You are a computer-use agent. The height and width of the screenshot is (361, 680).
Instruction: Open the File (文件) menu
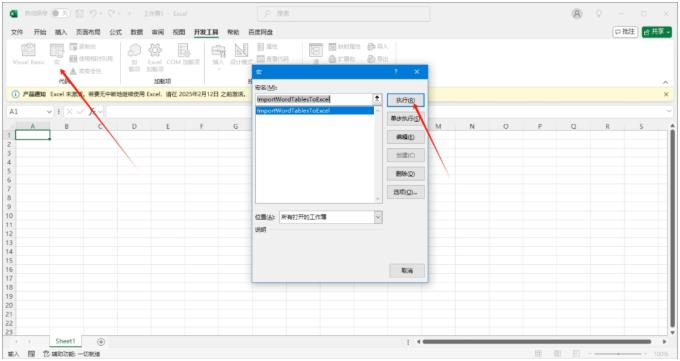click(x=17, y=32)
